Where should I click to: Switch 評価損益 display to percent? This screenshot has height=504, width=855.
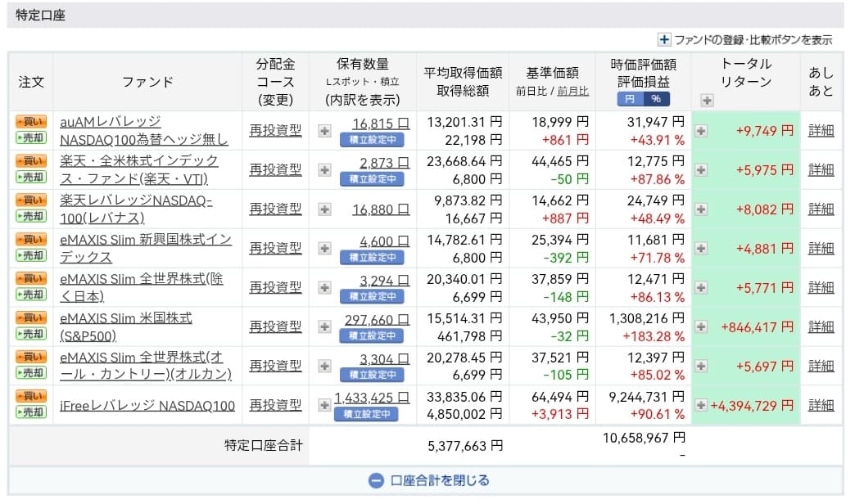click(656, 99)
